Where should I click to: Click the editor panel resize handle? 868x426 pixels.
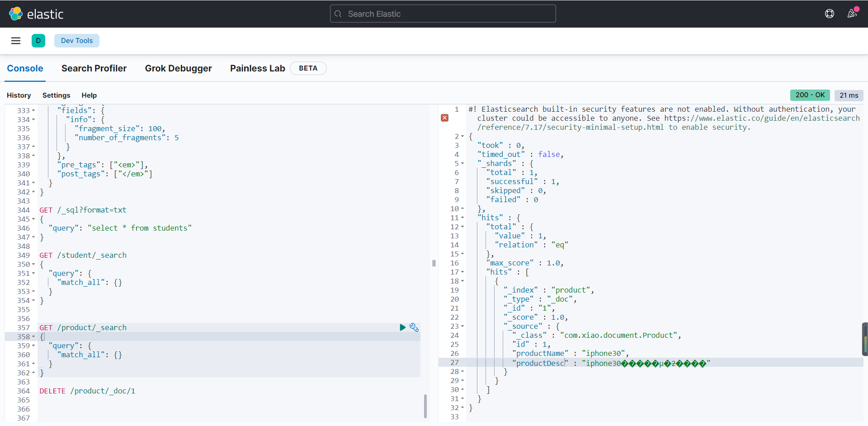434,263
